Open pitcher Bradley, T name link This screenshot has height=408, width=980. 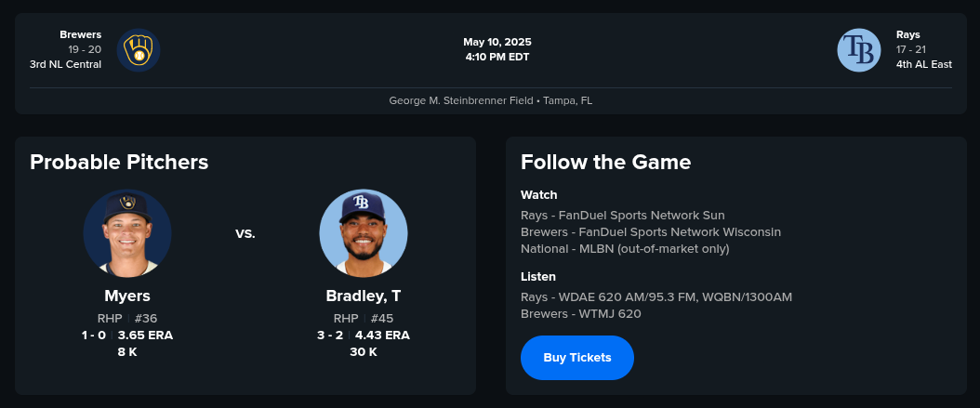point(364,296)
